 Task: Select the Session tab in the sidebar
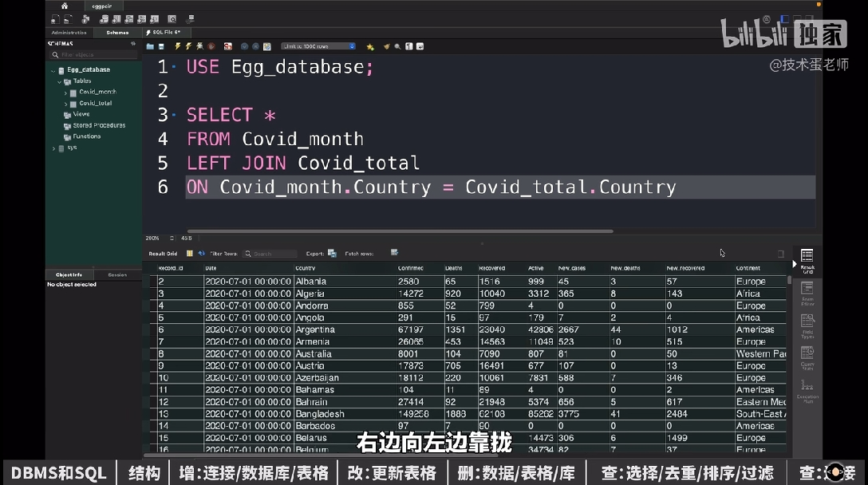pos(118,274)
